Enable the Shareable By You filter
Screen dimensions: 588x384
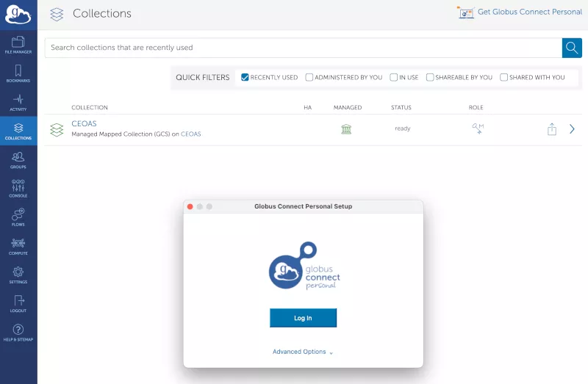(x=430, y=77)
